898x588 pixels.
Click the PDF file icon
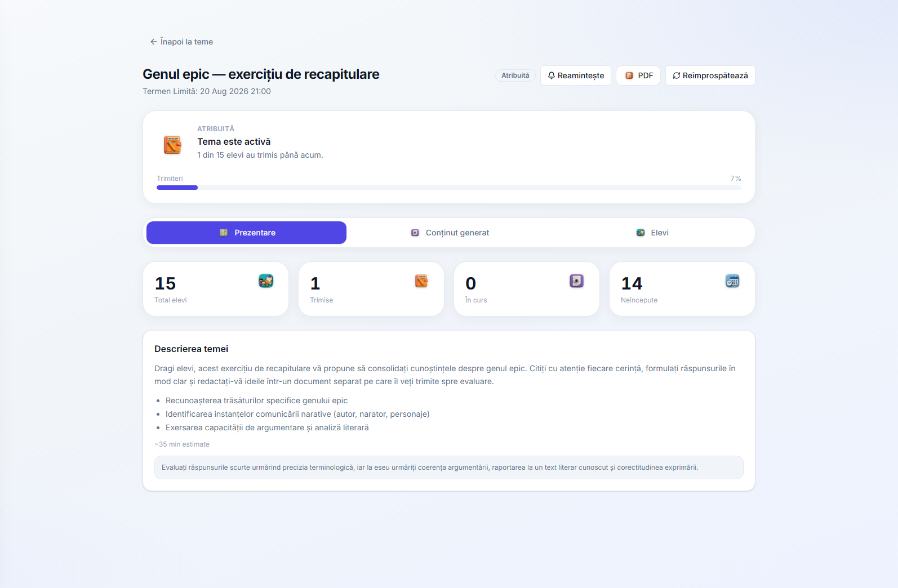pos(629,75)
